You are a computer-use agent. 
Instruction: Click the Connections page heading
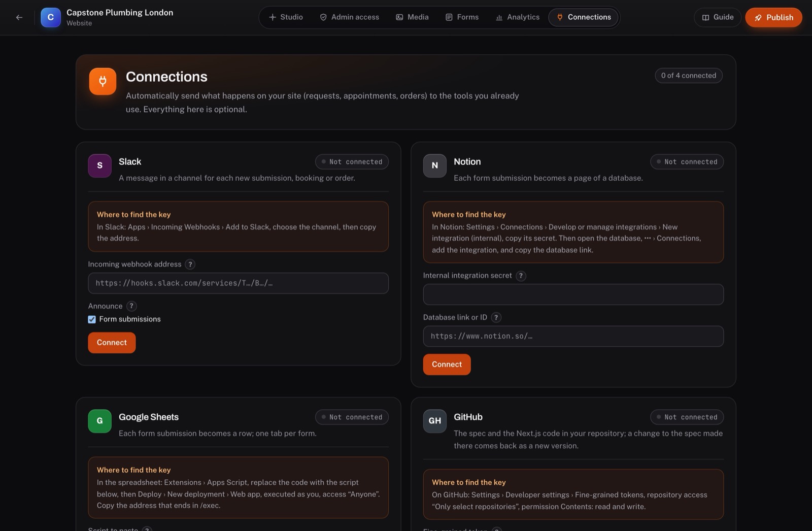(x=166, y=77)
